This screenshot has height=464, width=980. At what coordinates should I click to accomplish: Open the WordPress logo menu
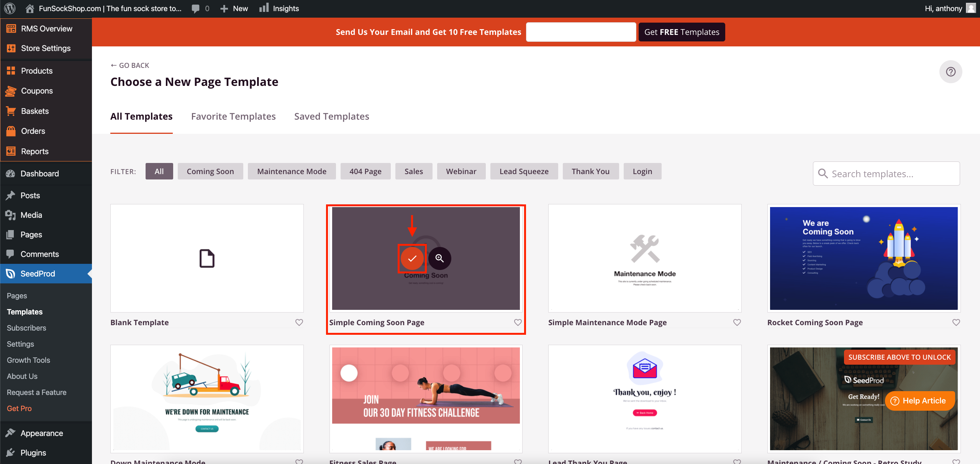(x=10, y=8)
